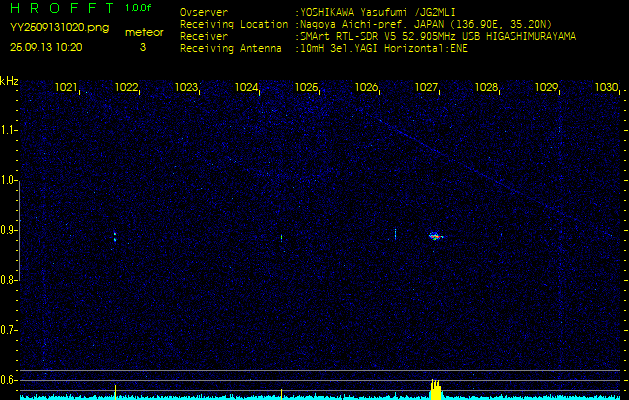Click the yellow signal spike in bottom strip

point(435,389)
